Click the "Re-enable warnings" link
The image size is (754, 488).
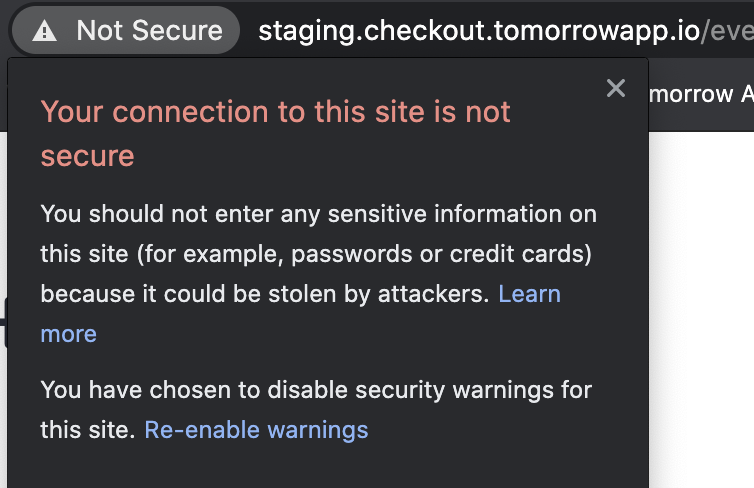click(256, 430)
